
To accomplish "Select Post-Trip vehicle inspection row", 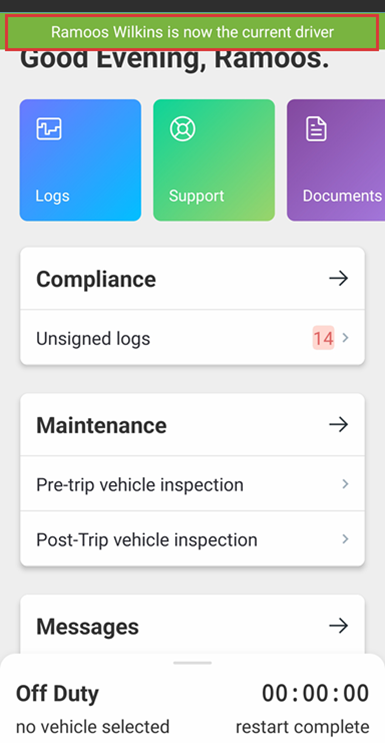I will [x=192, y=539].
